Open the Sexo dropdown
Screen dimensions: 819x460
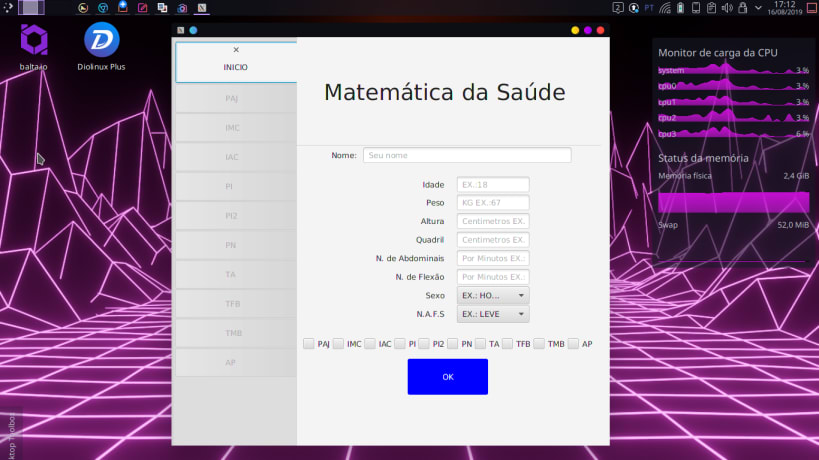pyautogui.click(x=493, y=295)
